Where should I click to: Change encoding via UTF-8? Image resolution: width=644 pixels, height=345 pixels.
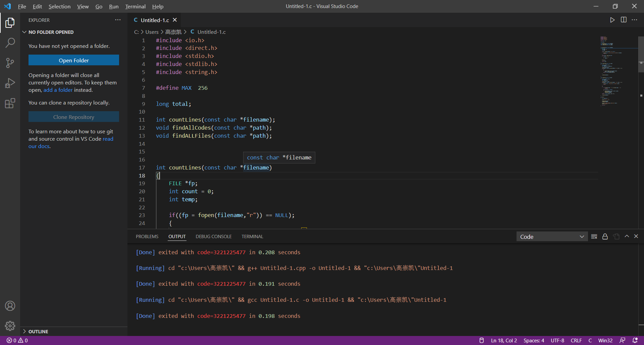click(557, 340)
